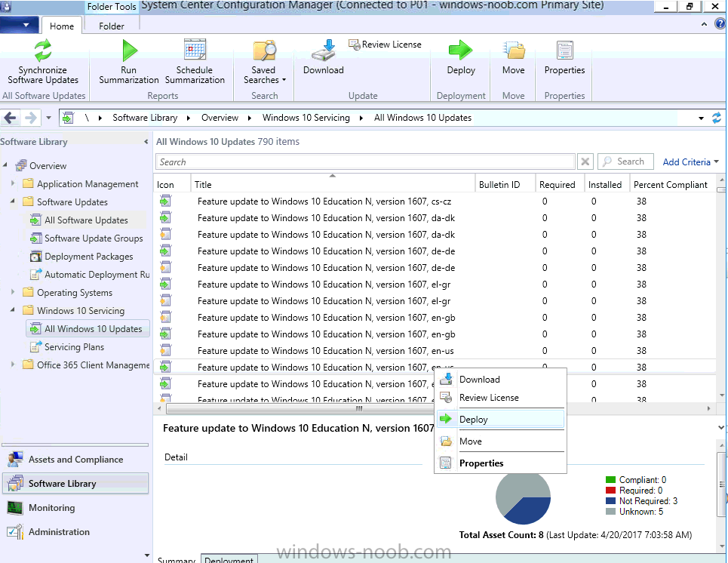Image resolution: width=728 pixels, height=563 pixels.
Task: Expand Office 365 Client Management folder
Action: click(x=13, y=365)
